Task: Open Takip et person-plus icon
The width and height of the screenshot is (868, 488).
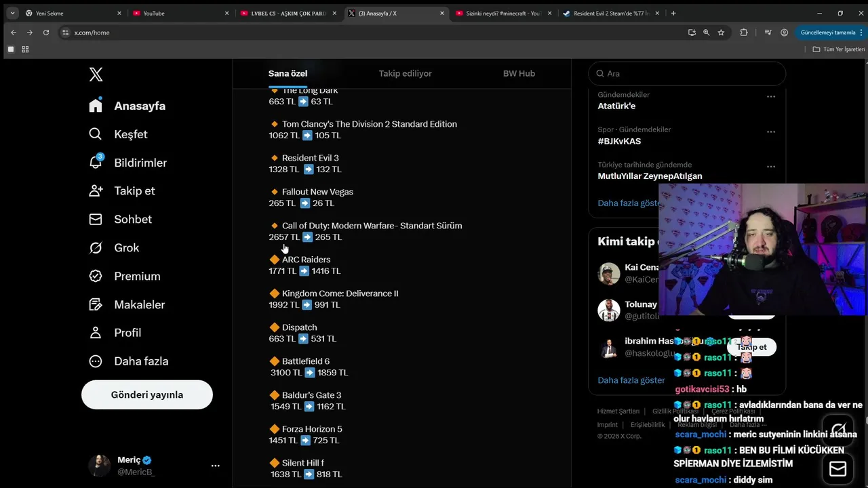Action: [96, 191]
